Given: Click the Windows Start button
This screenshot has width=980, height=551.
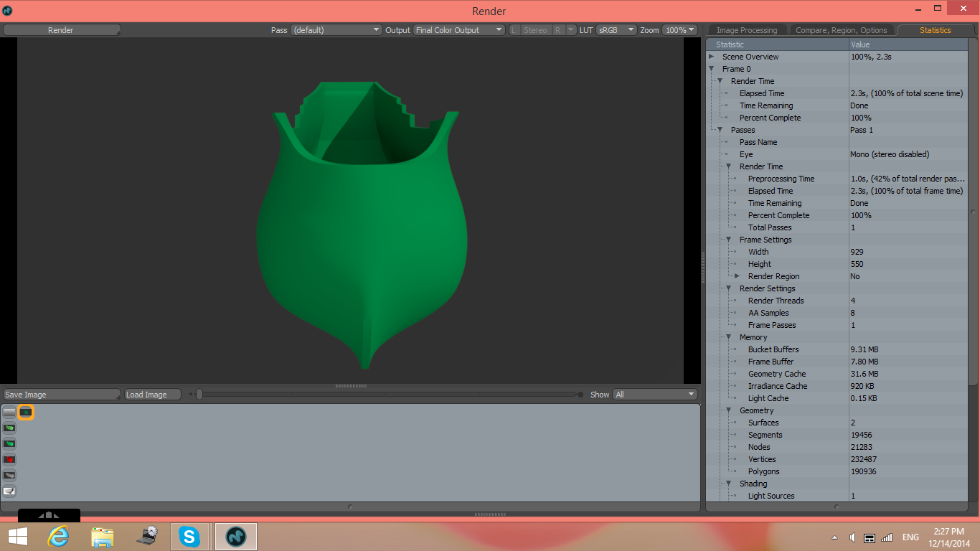Looking at the screenshot, I should tap(18, 537).
